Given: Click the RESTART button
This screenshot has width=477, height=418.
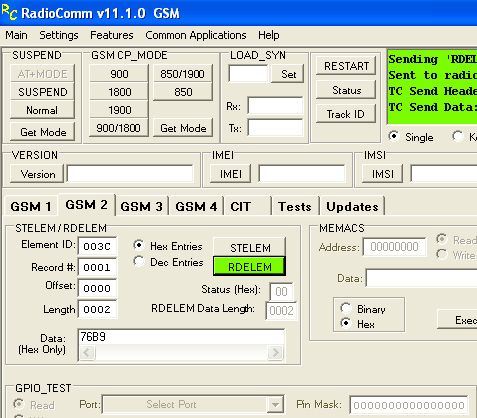Looking at the screenshot, I should point(346,66).
